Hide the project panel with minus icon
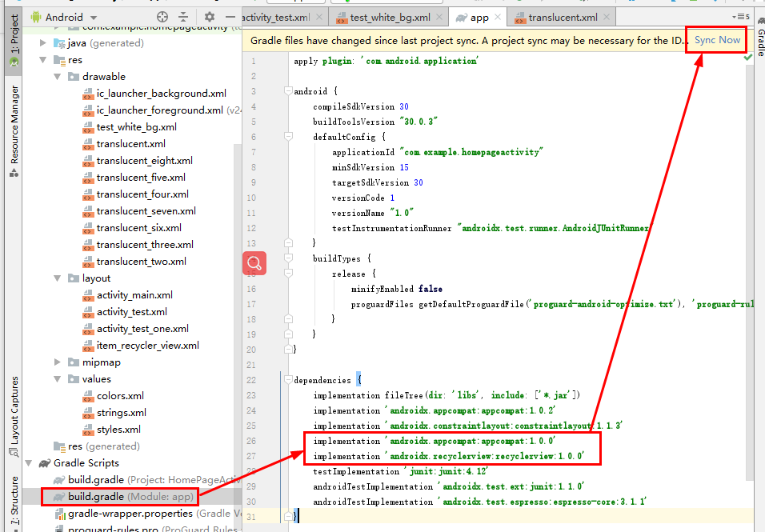Viewport: 765px width, 532px height. (x=230, y=17)
